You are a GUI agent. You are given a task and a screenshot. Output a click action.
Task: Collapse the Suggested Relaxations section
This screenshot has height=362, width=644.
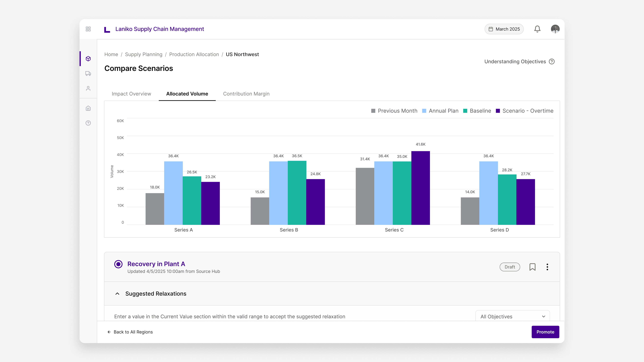(117, 294)
